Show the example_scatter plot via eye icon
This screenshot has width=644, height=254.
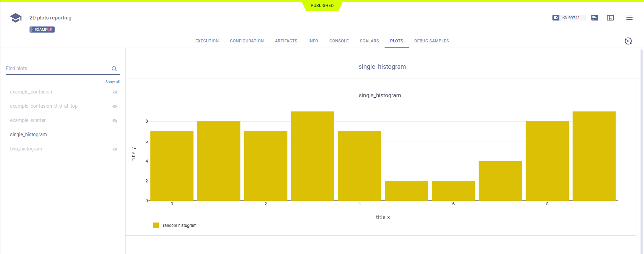[115, 121]
